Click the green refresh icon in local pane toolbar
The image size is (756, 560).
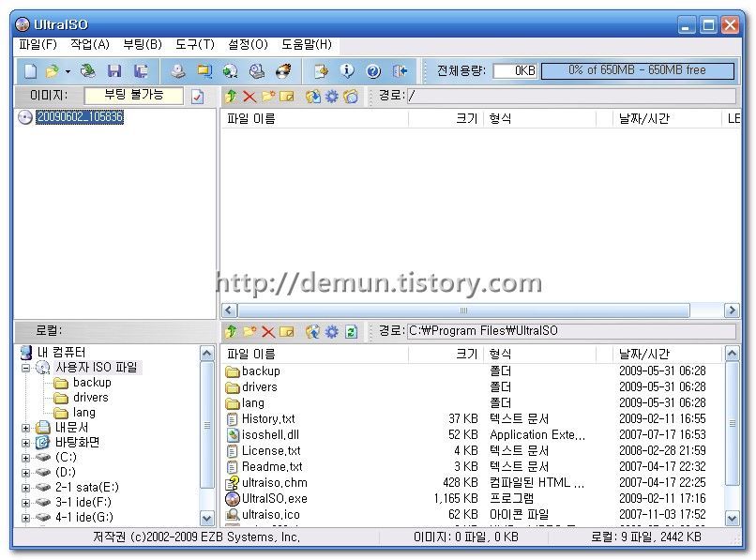[351, 331]
